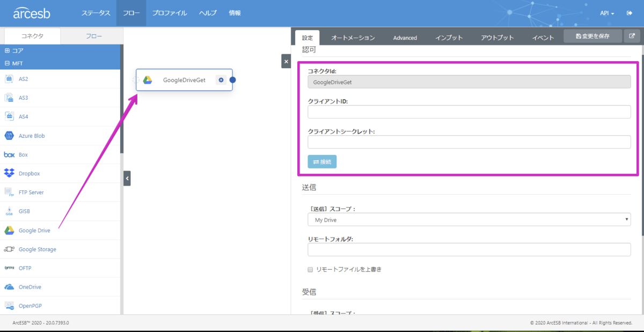644x332 pixels.
Task: Switch to the コネクタ sidebar tab
Action: point(32,36)
